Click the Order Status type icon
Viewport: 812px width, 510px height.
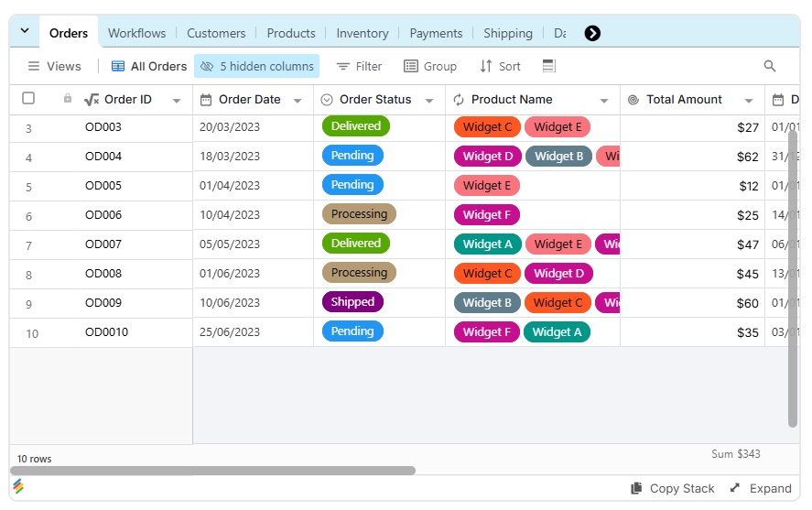tap(327, 100)
